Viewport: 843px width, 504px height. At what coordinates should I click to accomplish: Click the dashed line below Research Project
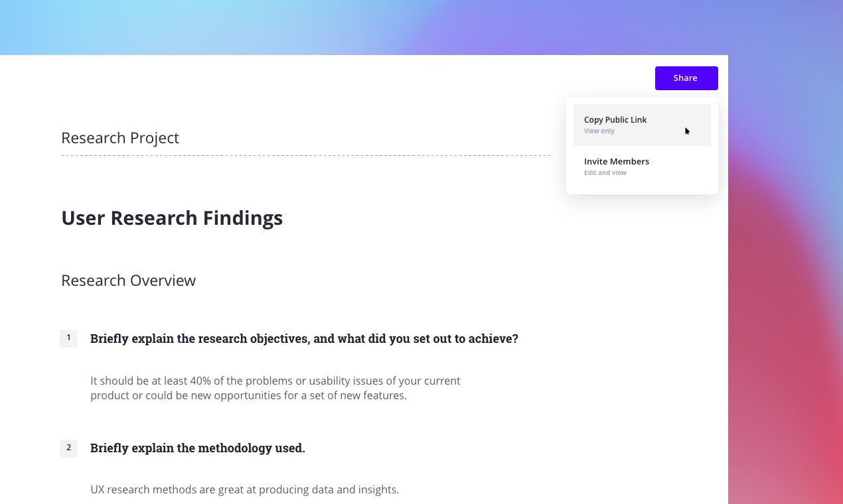click(305, 156)
